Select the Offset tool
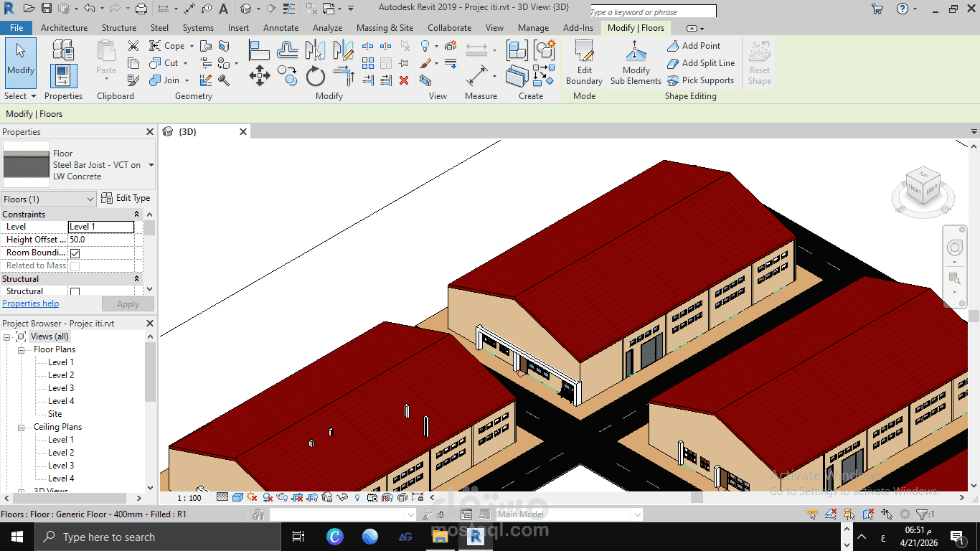 click(x=288, y=50)
